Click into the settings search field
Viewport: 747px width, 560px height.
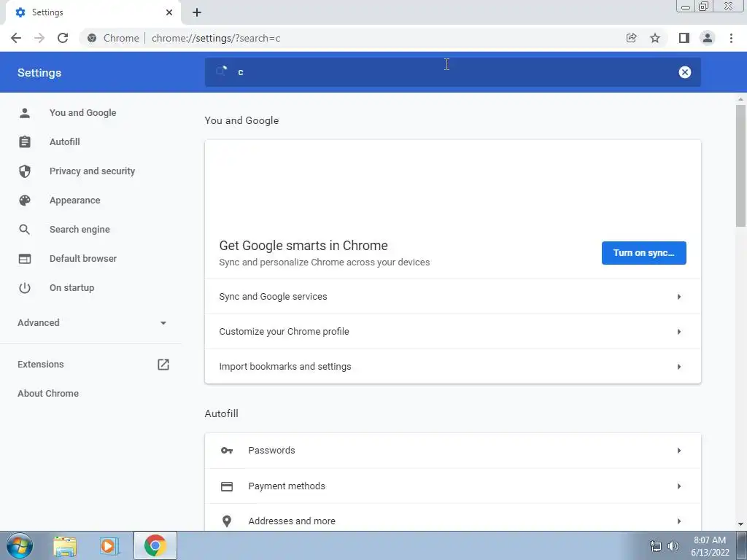pos(452,72)
